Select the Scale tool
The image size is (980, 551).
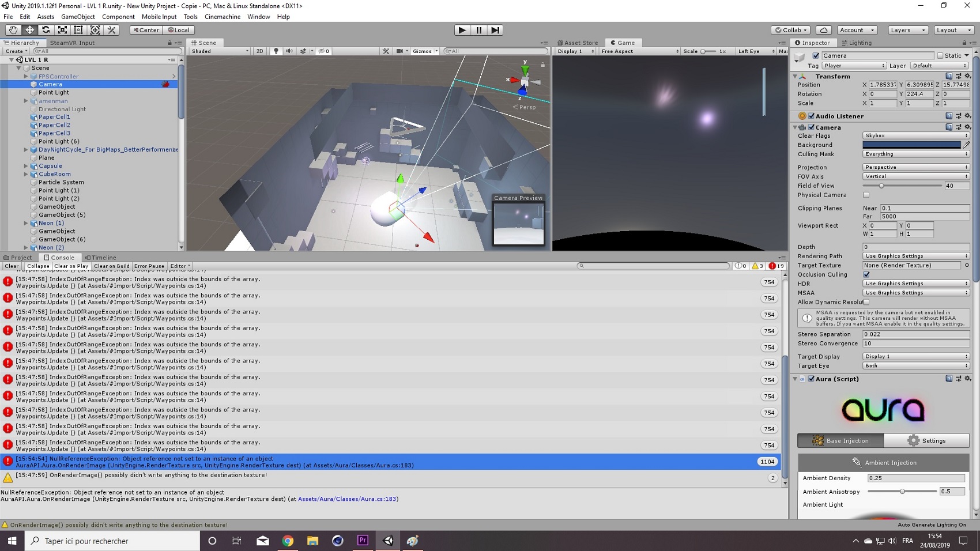click(62, 30)
